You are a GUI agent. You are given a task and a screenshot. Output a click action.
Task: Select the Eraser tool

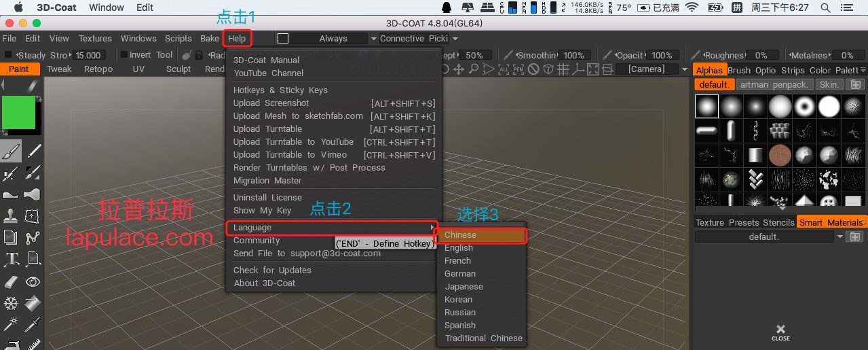pos(10,281)
